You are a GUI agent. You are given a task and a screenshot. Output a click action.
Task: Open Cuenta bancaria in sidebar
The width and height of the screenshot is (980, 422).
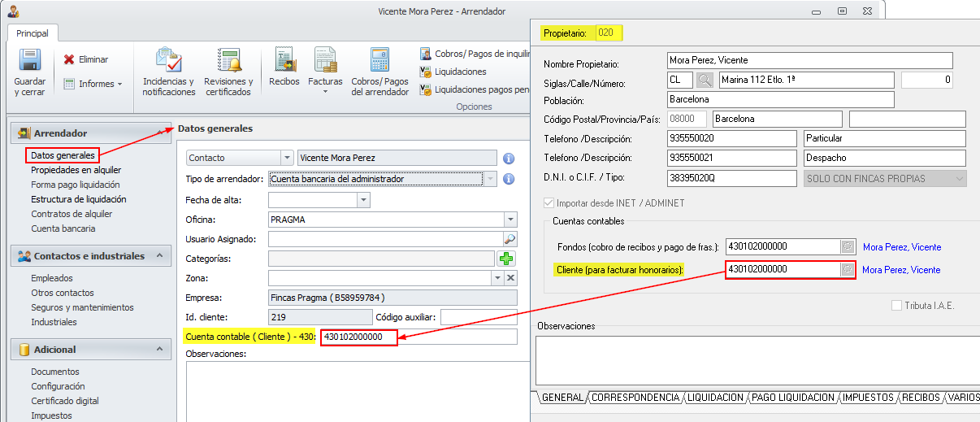point(63,228)
